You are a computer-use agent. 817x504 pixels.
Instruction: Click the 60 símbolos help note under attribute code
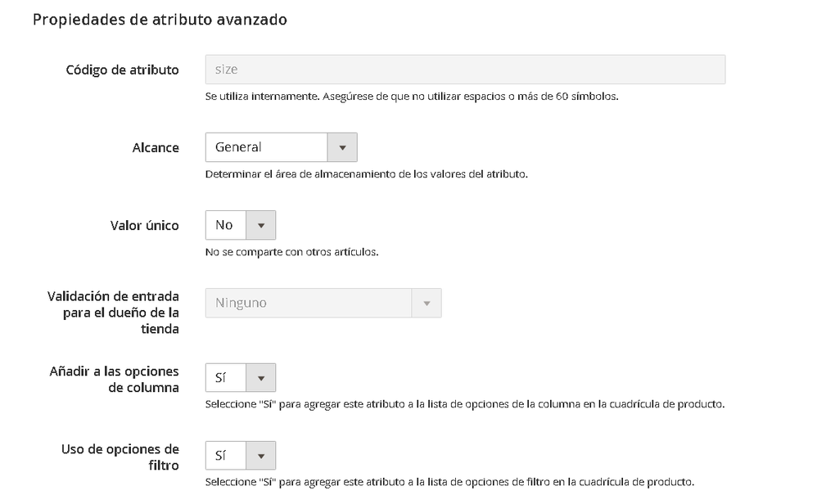click(411, 96)
